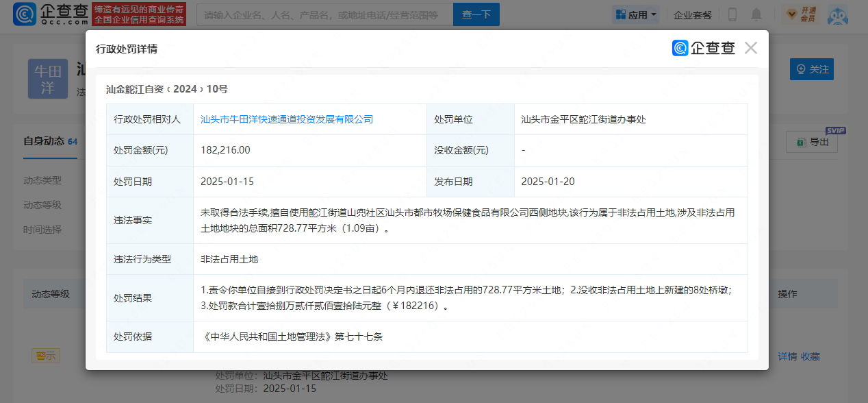Click the 警示 warning tag
The width and height of the screenshot is (868, 403).
tap(45, 355)
